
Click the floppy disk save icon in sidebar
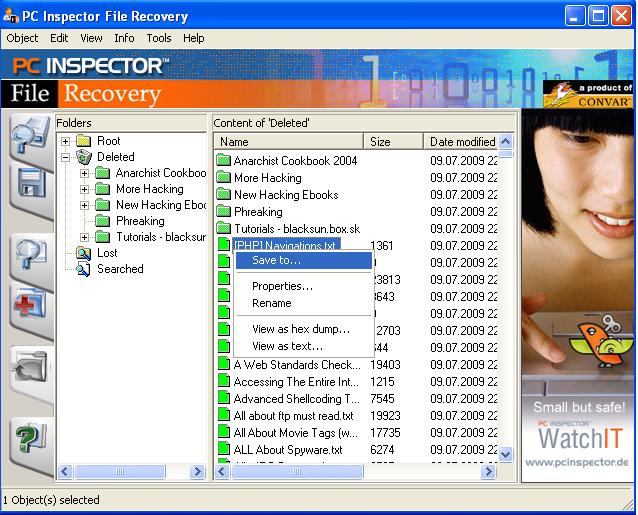[31, 184]
